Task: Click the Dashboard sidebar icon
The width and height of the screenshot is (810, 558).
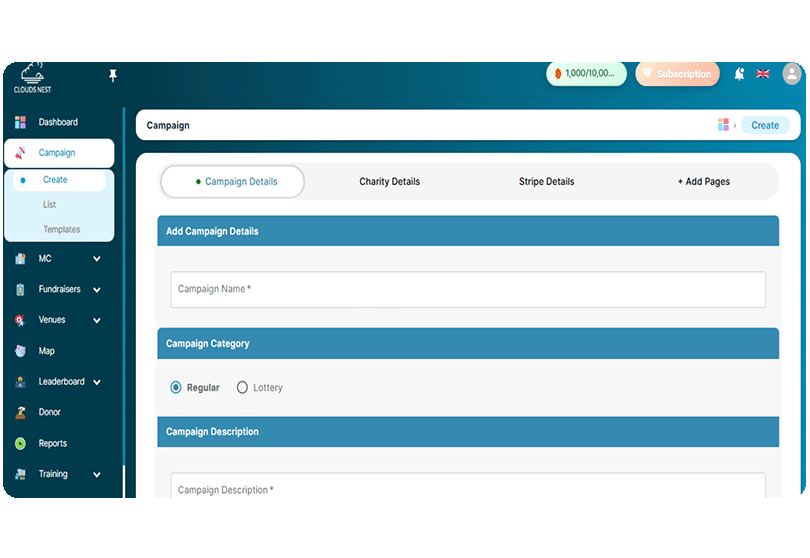Action: [x=20, y=122]
